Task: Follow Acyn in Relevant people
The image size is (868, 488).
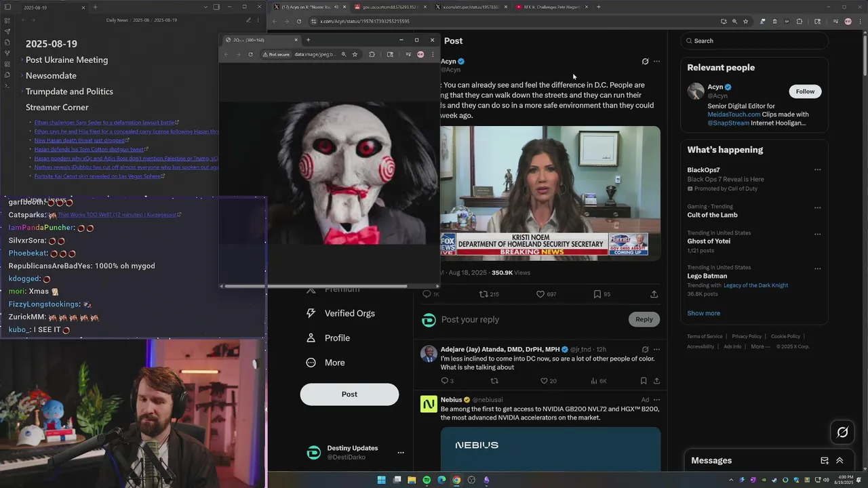Action: 805,91
